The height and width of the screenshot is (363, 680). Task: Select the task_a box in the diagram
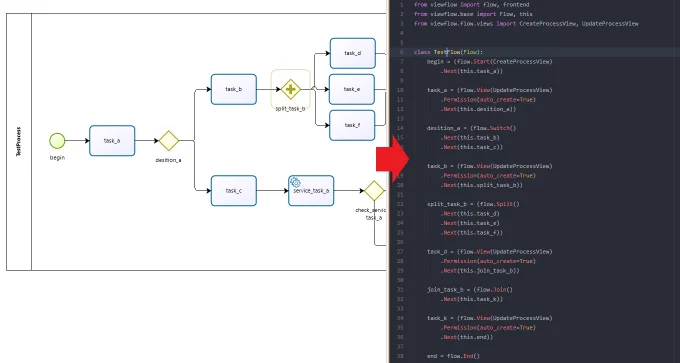click(112, 141)
